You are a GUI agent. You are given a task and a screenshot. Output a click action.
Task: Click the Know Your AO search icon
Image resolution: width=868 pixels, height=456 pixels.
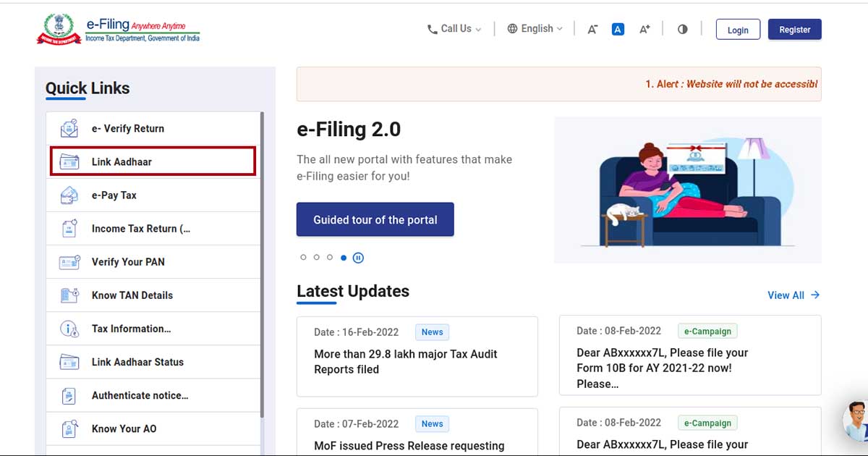[69, 428]
